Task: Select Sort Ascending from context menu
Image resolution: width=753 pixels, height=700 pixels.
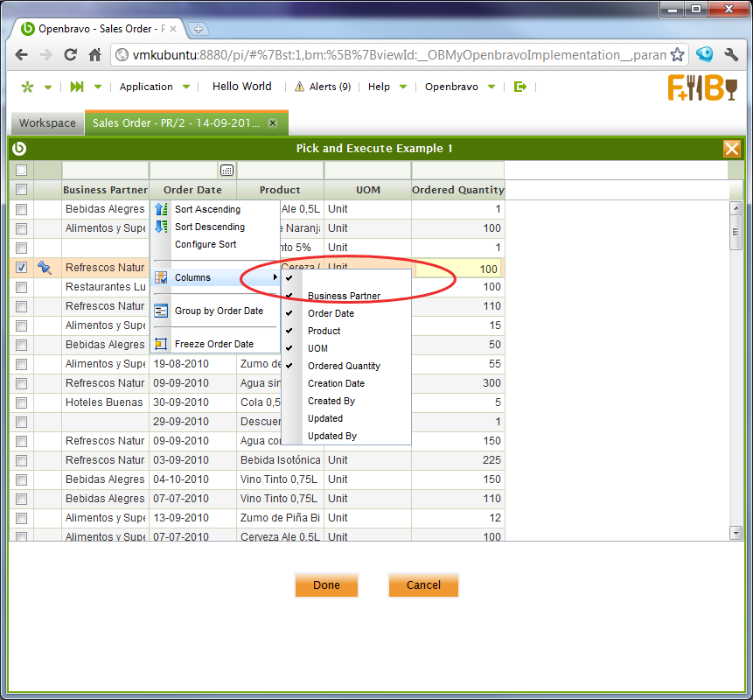Action: (207, 209)
